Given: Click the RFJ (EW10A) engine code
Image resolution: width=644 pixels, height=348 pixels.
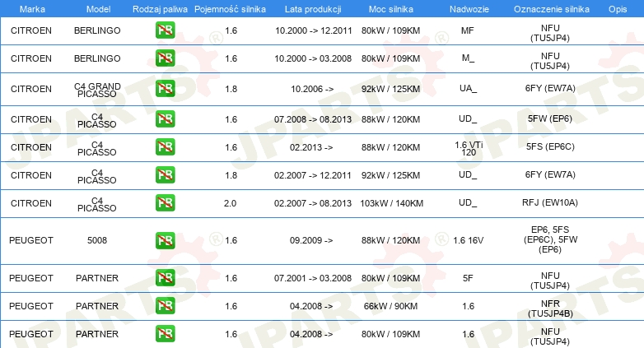Looking at the screenshot, I should [550, 202].
